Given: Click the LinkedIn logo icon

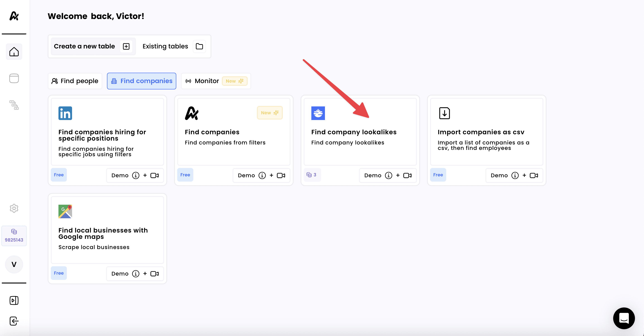Looking at the screenshot, I should 65,113.
